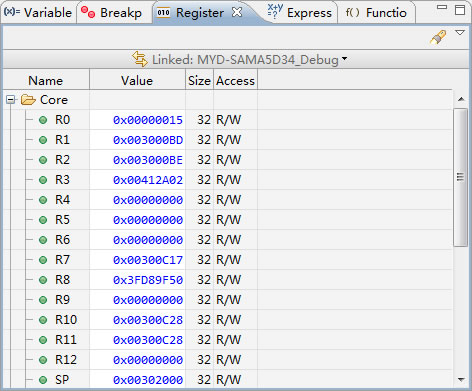
Task: Click the scrollbar down arrow
Action: coord(461,379)
